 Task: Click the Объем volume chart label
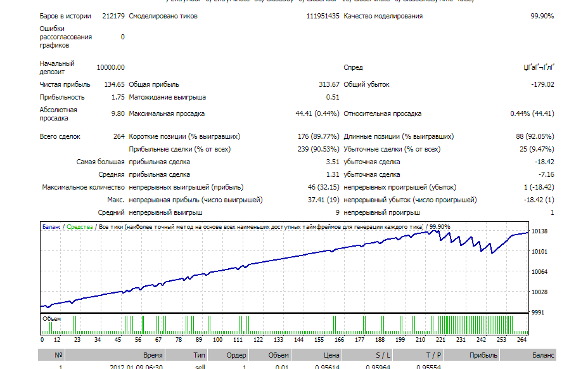[x=52, y=319]
